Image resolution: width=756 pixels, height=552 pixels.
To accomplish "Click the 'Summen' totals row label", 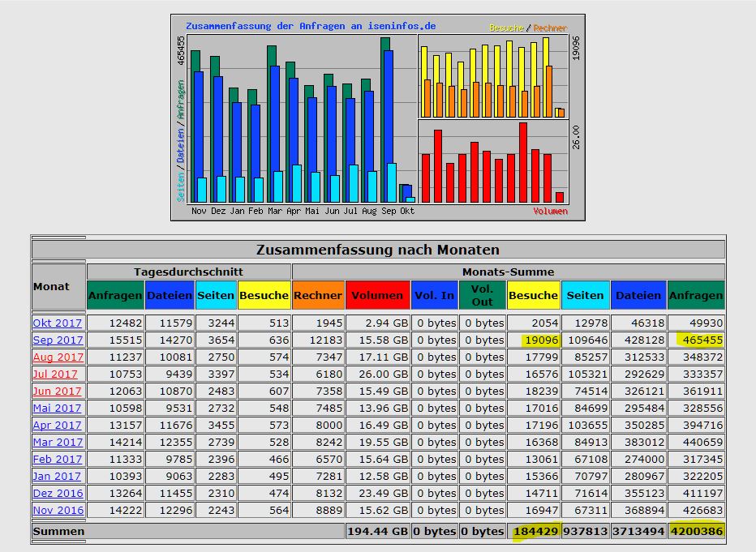I will coord(59,532).
